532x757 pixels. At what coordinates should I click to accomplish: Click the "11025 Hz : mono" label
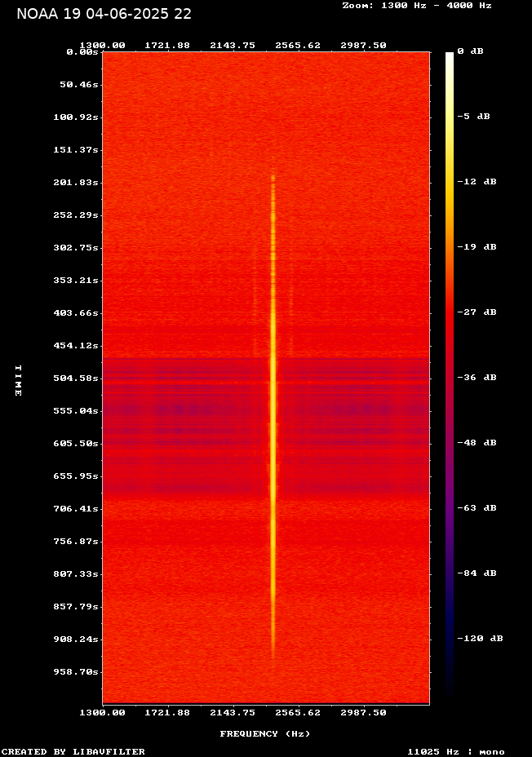pos(456,751)
